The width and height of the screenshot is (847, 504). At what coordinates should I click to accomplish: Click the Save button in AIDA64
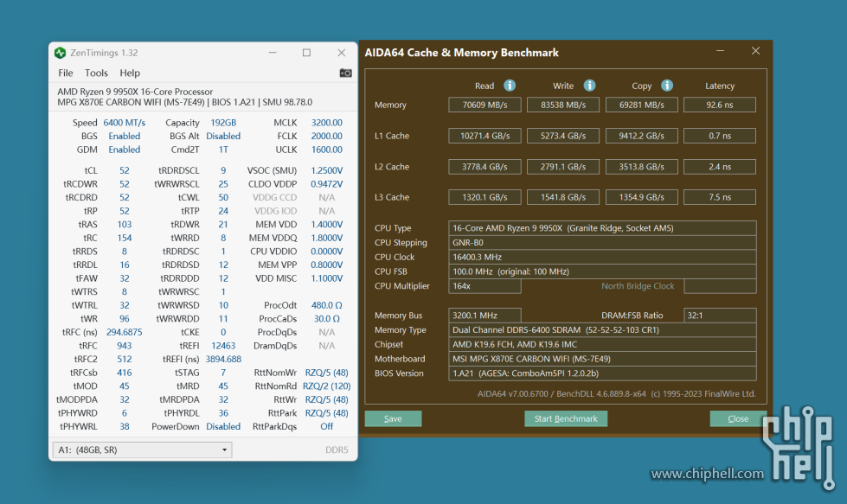point(393,418)
